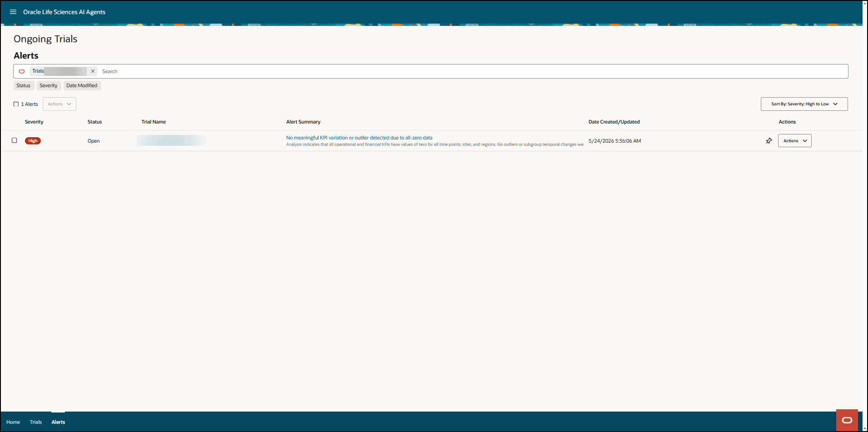Click the Date Created/Updated column header

[614, 122]
